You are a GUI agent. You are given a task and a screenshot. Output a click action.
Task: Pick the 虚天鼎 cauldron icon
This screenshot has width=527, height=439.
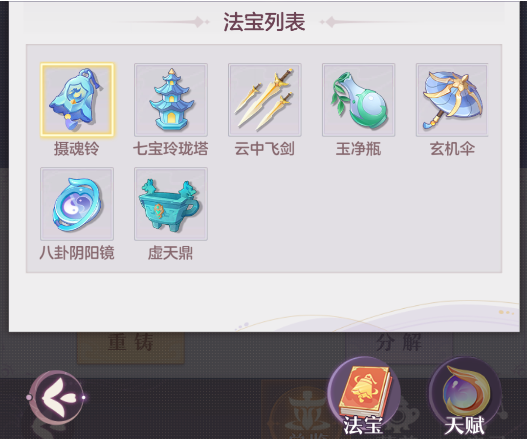171,204
